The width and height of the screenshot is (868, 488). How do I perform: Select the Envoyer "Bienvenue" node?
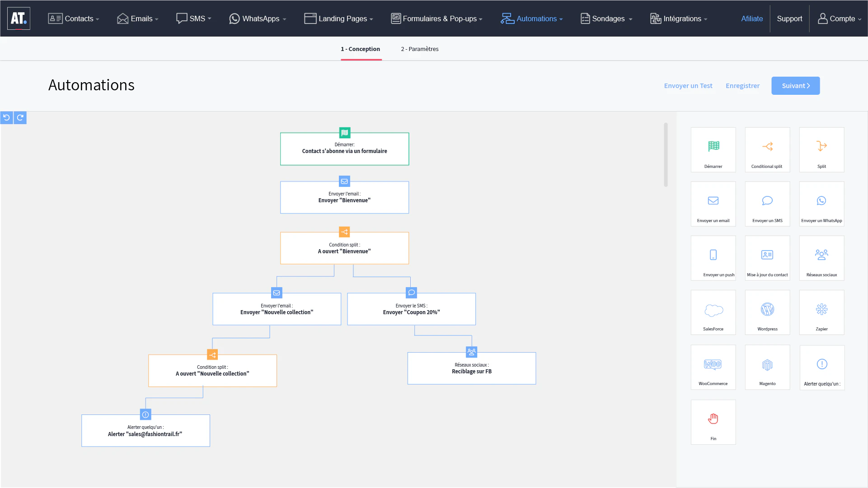[345, 198]
